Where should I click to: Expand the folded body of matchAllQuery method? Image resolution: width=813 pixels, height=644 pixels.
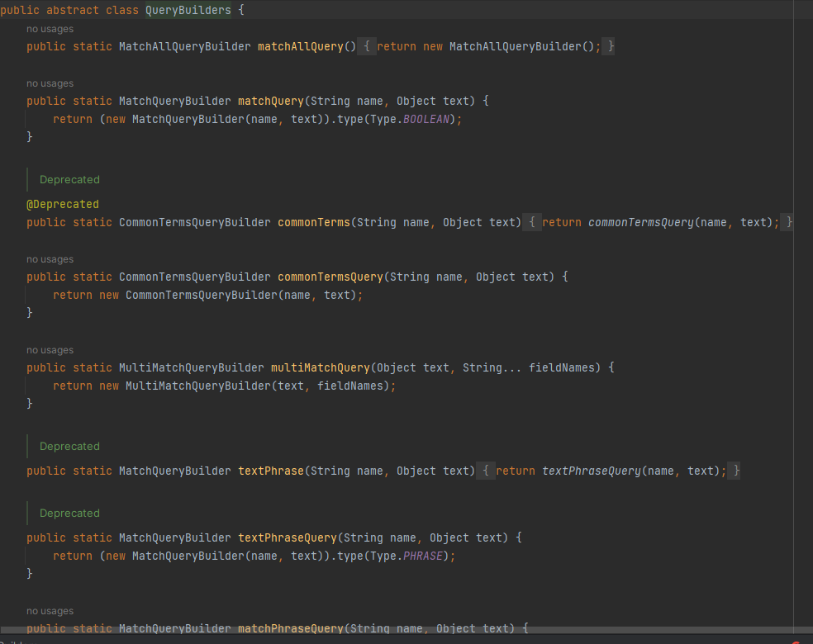coord(367,46)
